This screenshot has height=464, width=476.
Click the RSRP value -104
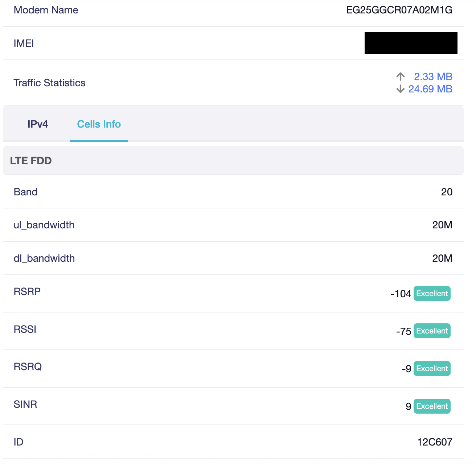(x=401, y=294)
